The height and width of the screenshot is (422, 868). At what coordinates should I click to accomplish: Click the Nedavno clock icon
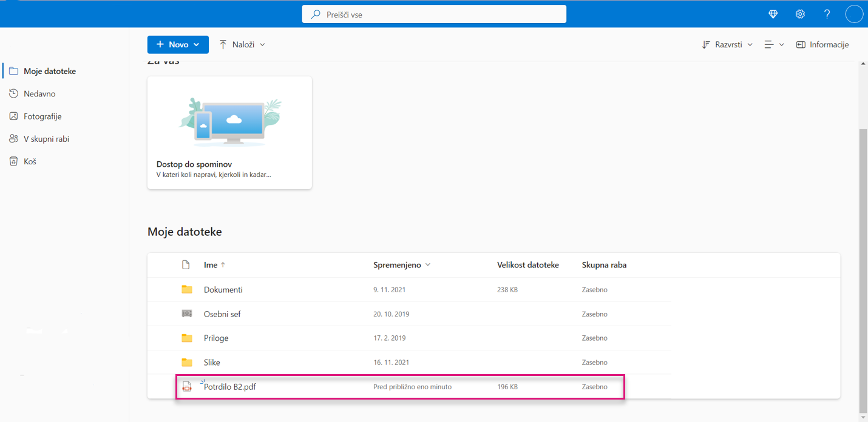point(13,93)
